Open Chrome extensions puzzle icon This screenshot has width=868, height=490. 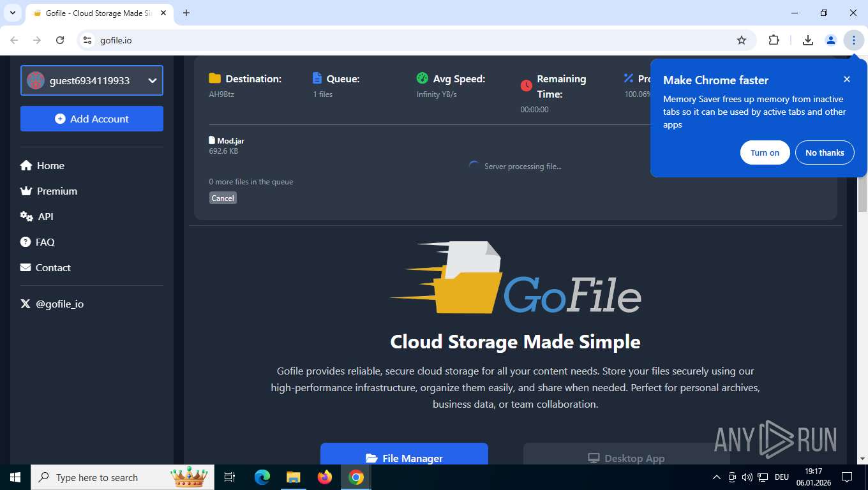[774, 40]
